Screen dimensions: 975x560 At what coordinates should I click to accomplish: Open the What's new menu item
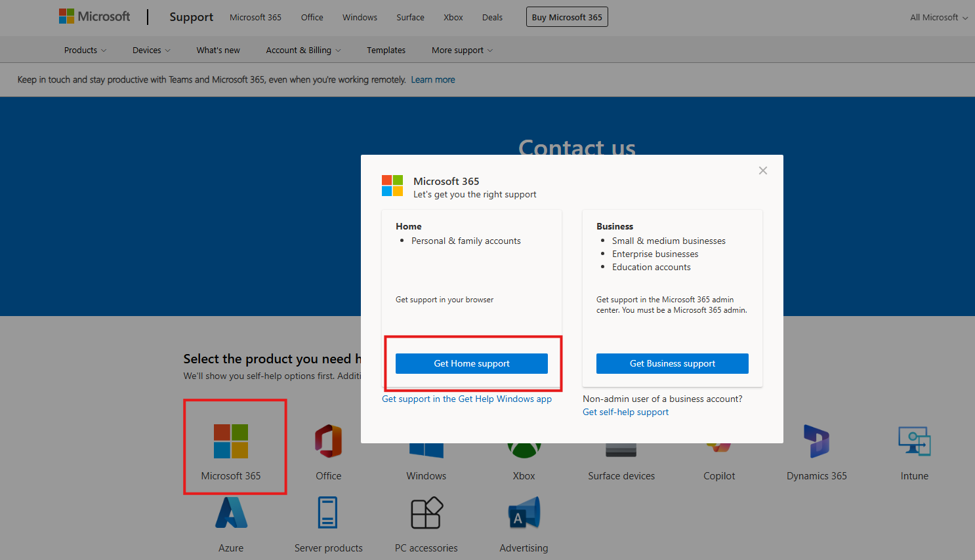click(x=218, y=50)
